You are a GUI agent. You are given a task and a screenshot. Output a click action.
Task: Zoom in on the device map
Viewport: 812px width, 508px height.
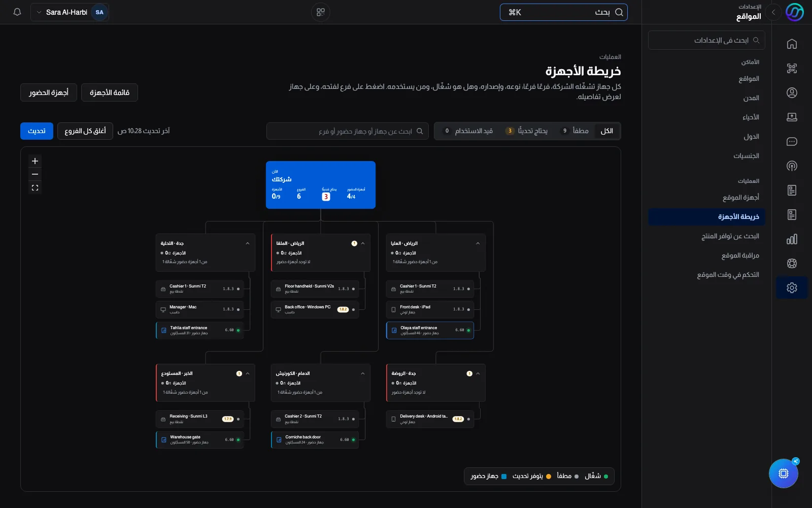[35, 161]
